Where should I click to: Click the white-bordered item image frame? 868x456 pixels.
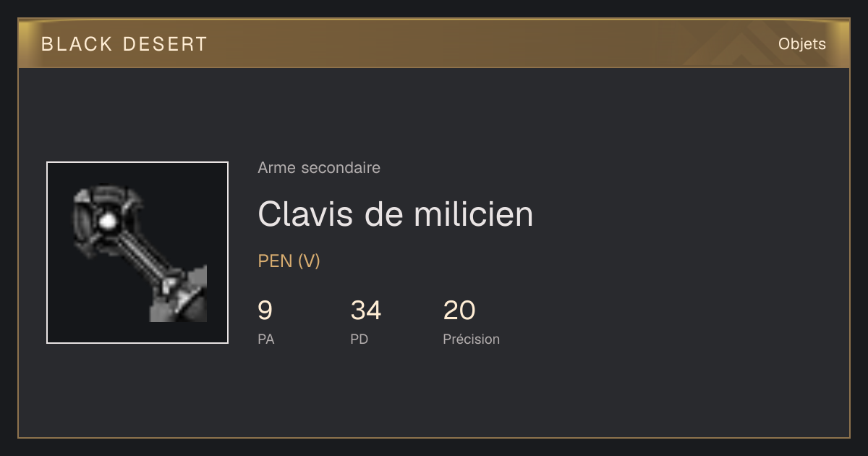click(x=137, y=253)
